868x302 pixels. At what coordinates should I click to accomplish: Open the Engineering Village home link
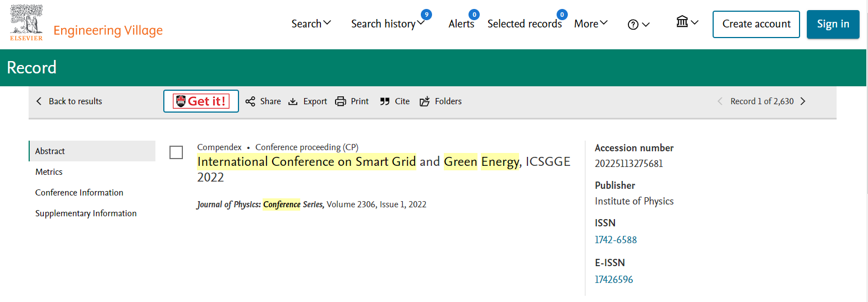(x=108, y=30)
